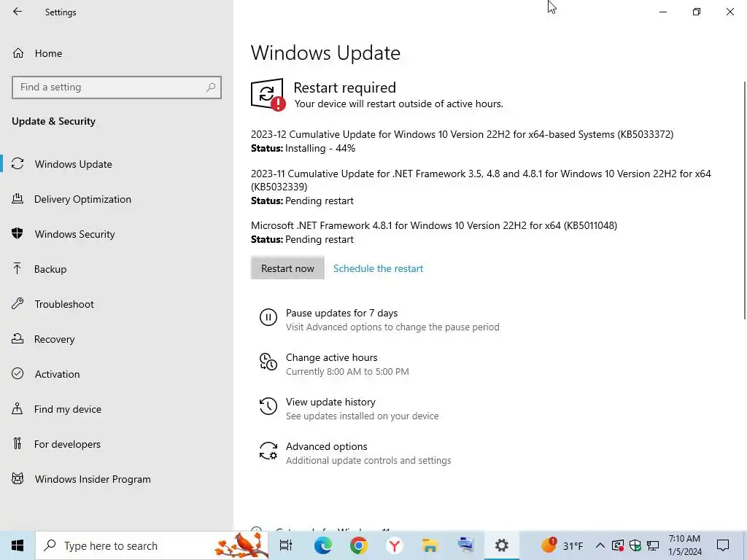
Task: Open Task View from the taskbar
Action: pyautogui.click(x=286, y=545)
